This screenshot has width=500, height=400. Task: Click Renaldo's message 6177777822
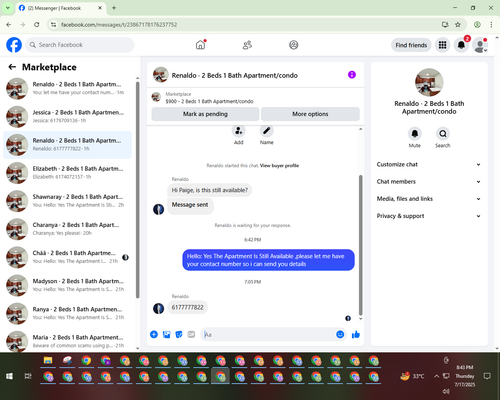188,307
